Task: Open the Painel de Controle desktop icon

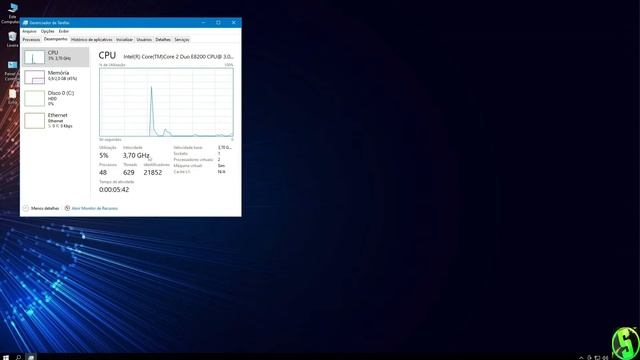Action: point(12,70)
